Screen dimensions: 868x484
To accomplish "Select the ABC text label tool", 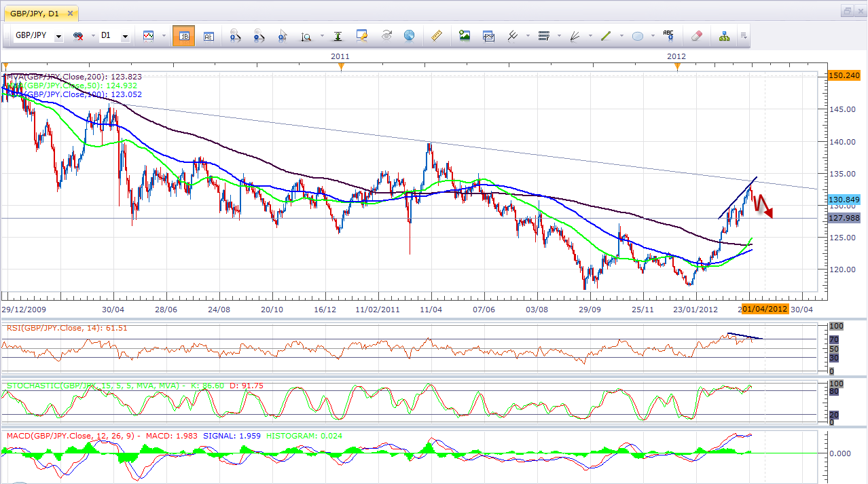I will coord(668,36).
